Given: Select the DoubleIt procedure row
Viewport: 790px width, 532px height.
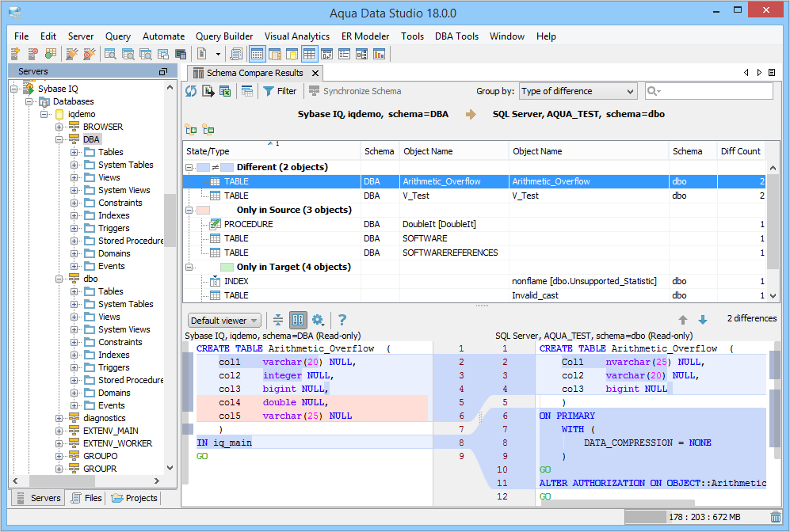Looking at the screenshot, I should (474, 224).
